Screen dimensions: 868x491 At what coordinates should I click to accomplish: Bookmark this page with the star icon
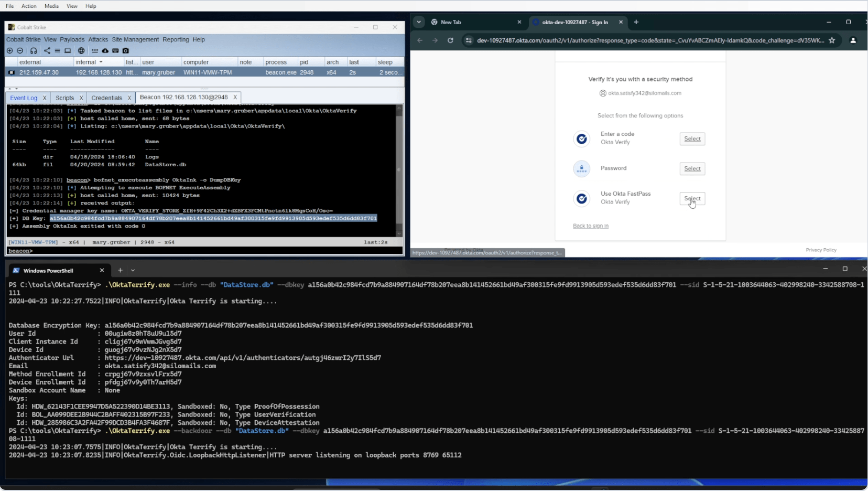tap(832, 40)
